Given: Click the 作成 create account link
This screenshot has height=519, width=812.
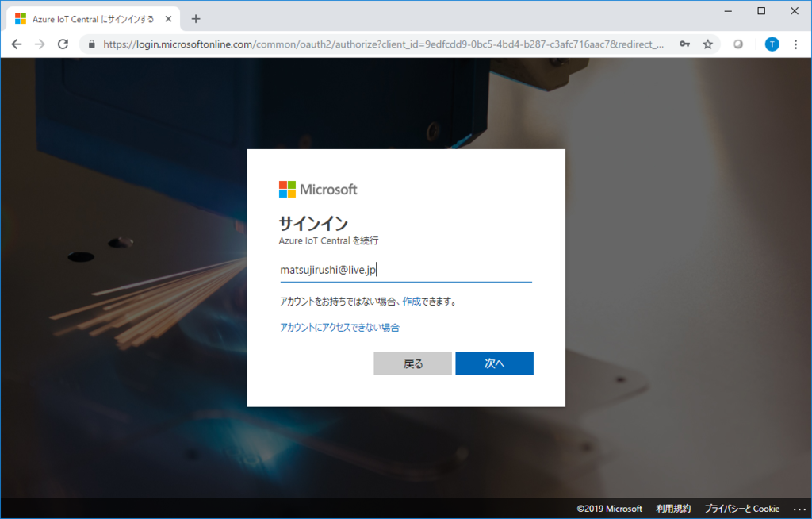Looking at the screenshot, I should point(412,302).
